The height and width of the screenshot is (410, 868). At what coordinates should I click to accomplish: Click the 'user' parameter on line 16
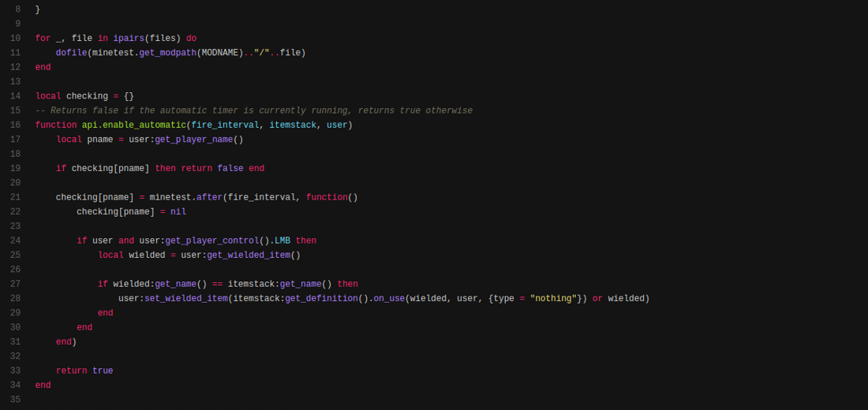(x=337, y=125)
